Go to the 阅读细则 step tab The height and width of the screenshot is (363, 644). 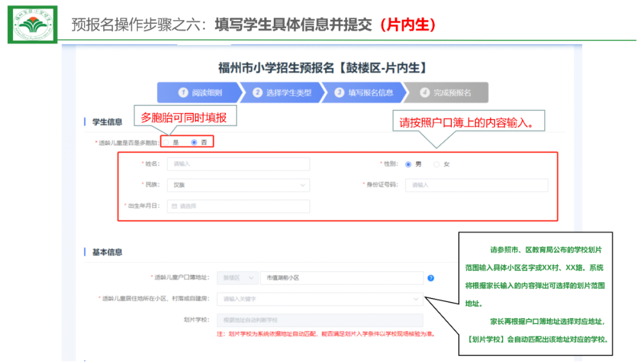tap(200, 93)
